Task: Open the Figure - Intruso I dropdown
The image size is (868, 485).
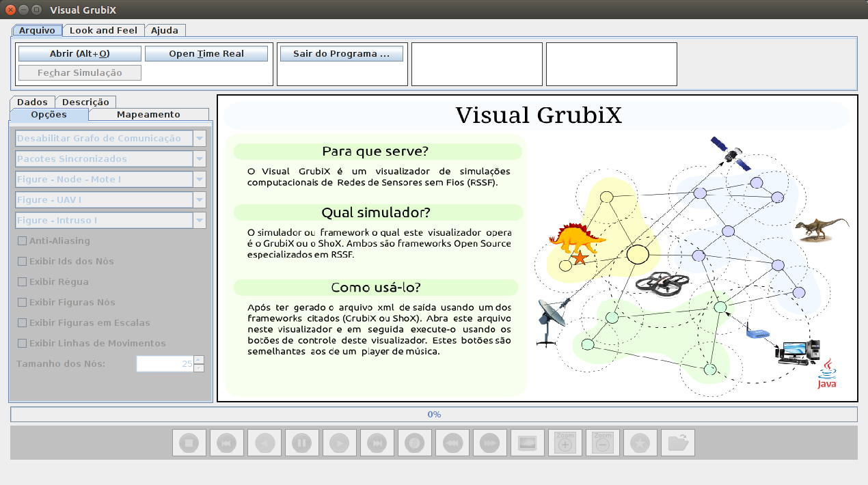Action: (200, 220)
